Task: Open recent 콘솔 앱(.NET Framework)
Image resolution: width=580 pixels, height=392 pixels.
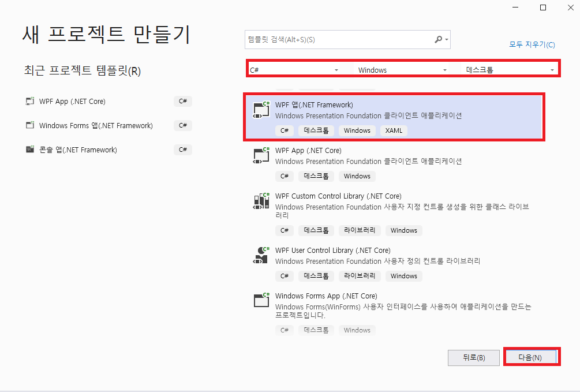Action: pos(78,150)
